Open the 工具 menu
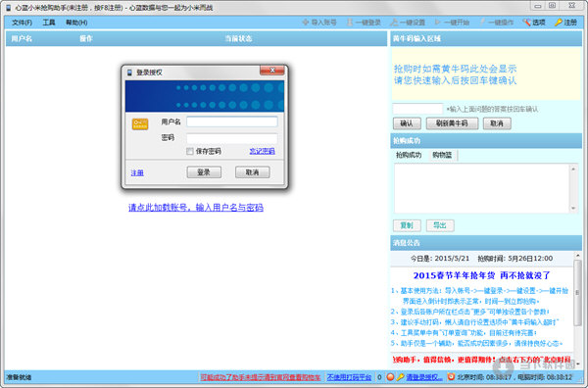This screenshot has width=588, height=388. coord(49,23)
